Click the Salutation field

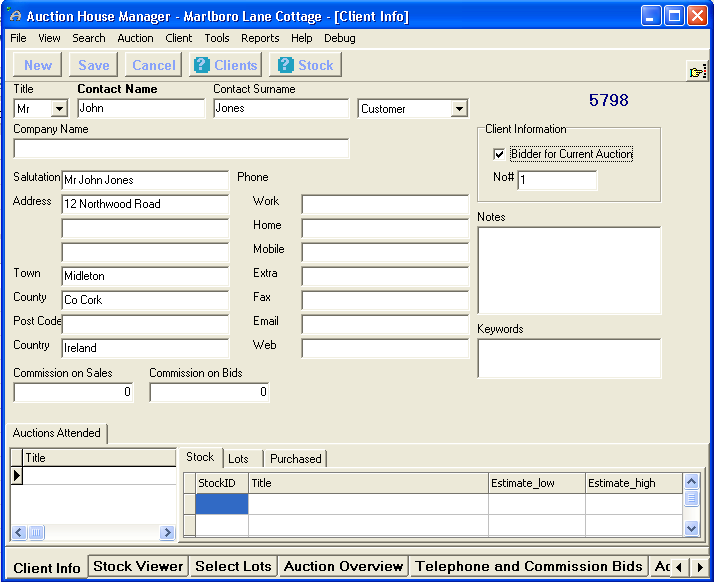click(145, 180)
